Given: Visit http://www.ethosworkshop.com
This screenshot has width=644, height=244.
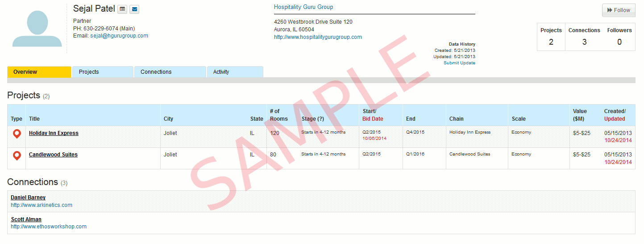Looking at the screenshot, I should click(49, 227).
